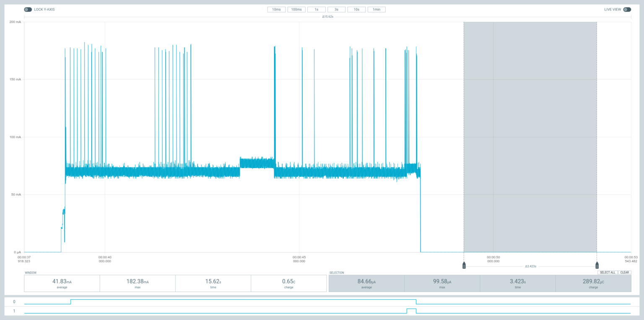
Task: Click CLEAR to remove the selection
Action: (624, 272)
